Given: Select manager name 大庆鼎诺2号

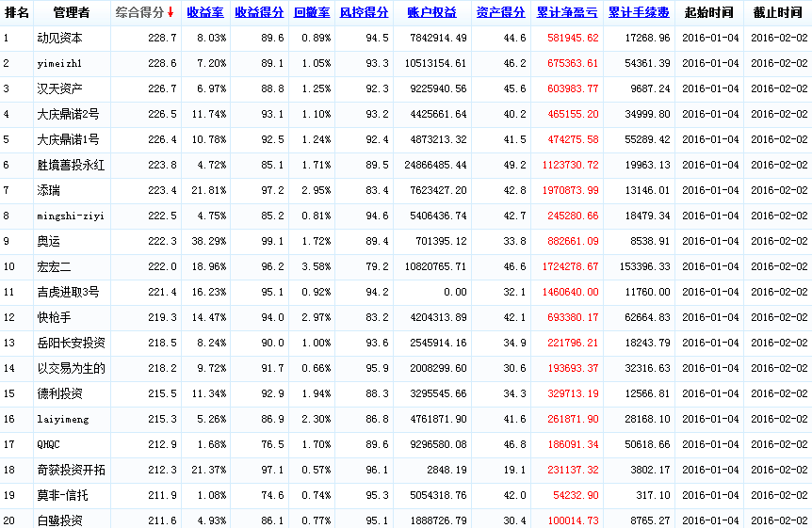Looking at the screenshot, I should [68, 114].
